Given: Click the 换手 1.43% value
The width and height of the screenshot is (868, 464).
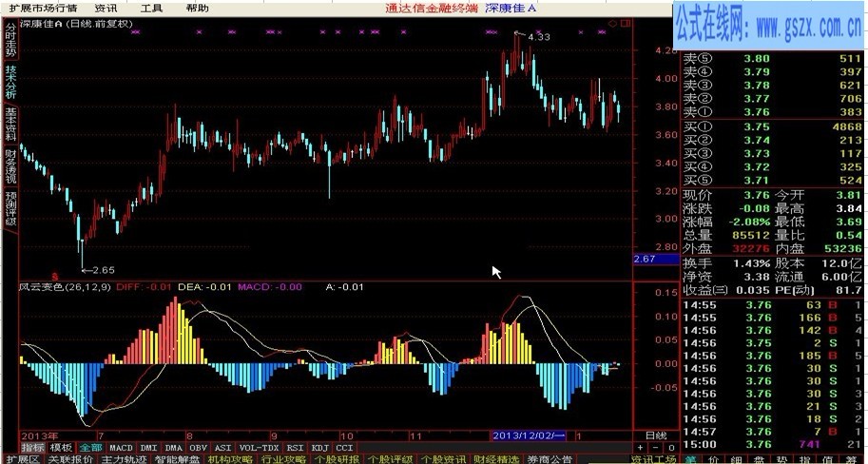Looking at the screenshot, I should tap(752, 263).
